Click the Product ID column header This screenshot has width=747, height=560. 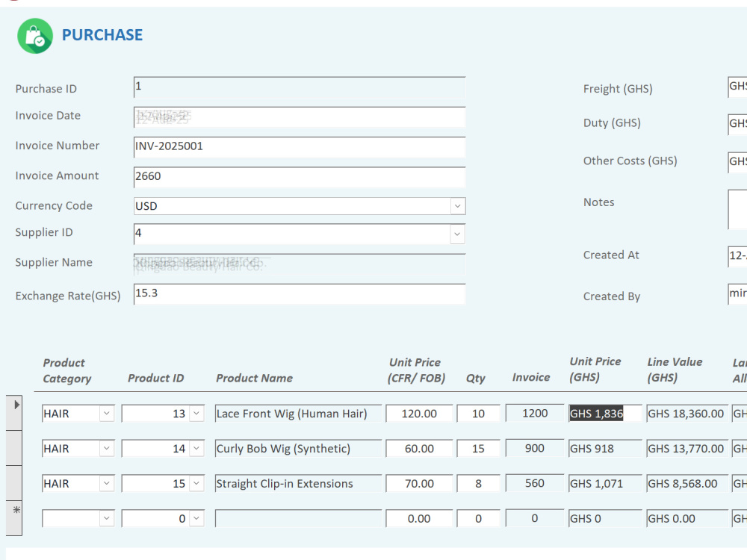click(156, 378)
